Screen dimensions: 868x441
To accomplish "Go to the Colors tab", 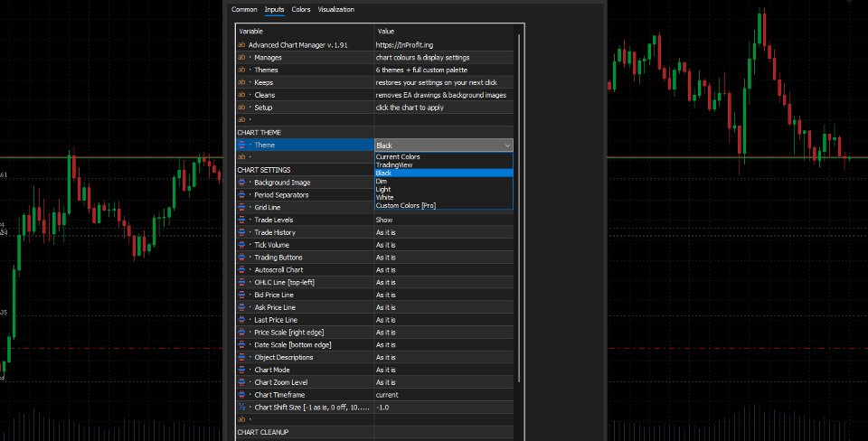I will pyautogui.click(x=300, y=9).
